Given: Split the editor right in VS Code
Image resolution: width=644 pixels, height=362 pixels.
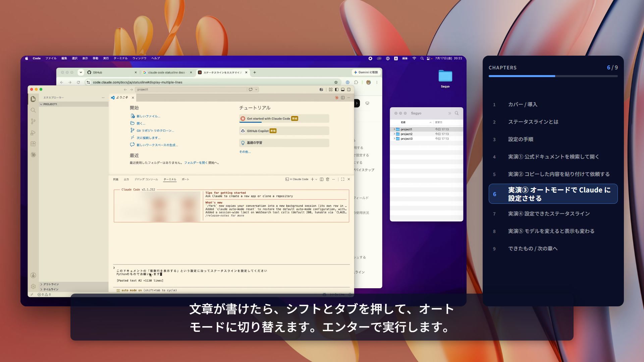Looking at the screenshot, I should [x=343, y=98].
